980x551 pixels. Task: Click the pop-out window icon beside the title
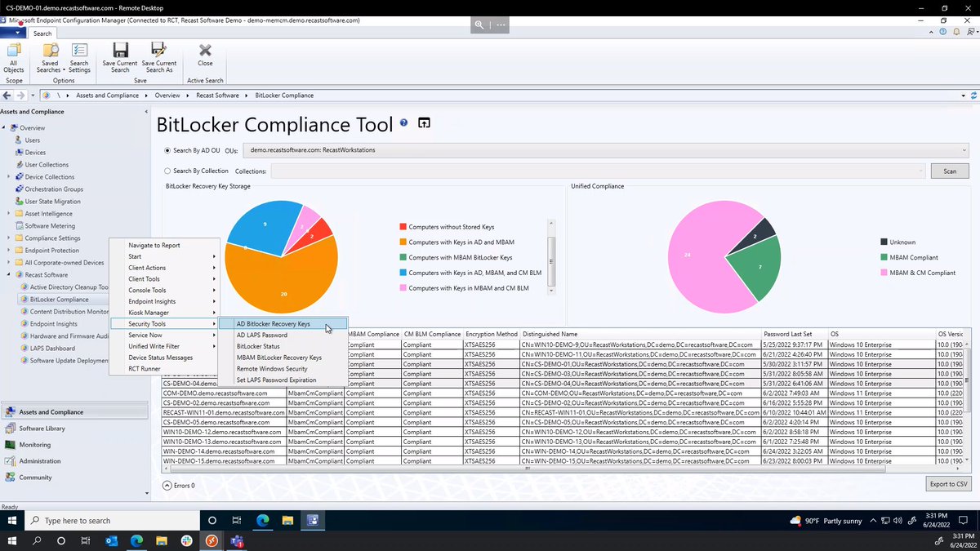pos(425,123)
